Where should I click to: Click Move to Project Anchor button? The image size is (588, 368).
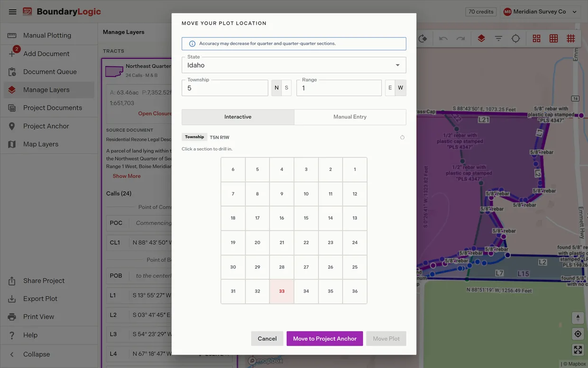325,339
